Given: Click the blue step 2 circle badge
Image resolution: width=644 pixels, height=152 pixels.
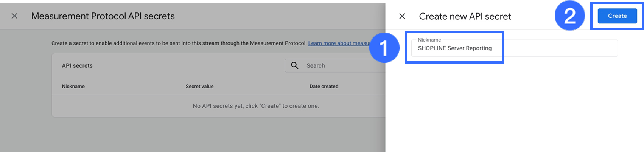Looking at the screenshot, I should click(x=570, y=16).
